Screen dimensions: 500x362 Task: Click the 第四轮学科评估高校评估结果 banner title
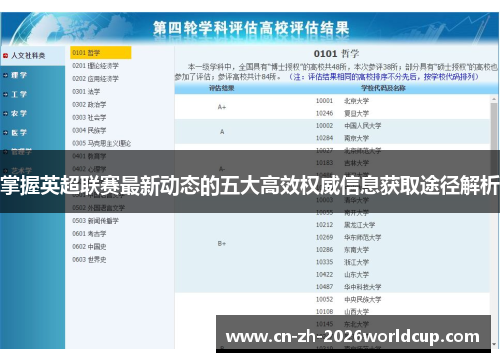tap(251, 28)
